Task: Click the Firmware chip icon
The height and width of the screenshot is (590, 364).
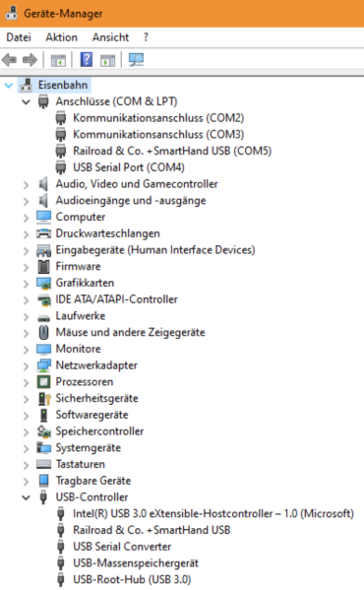Action: pyautogui.click(x=43, y=266)
